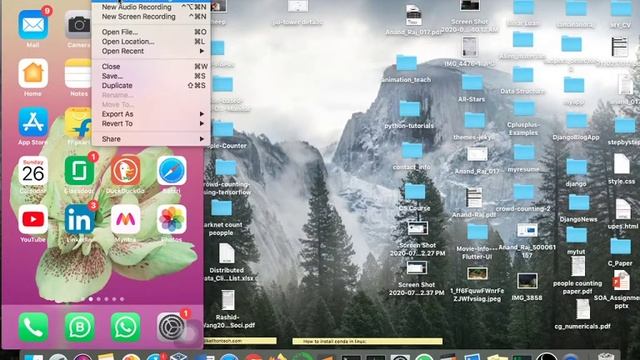Tap the Home app icon
Viewport: 640px width, 360px height.
pos(33,74)
